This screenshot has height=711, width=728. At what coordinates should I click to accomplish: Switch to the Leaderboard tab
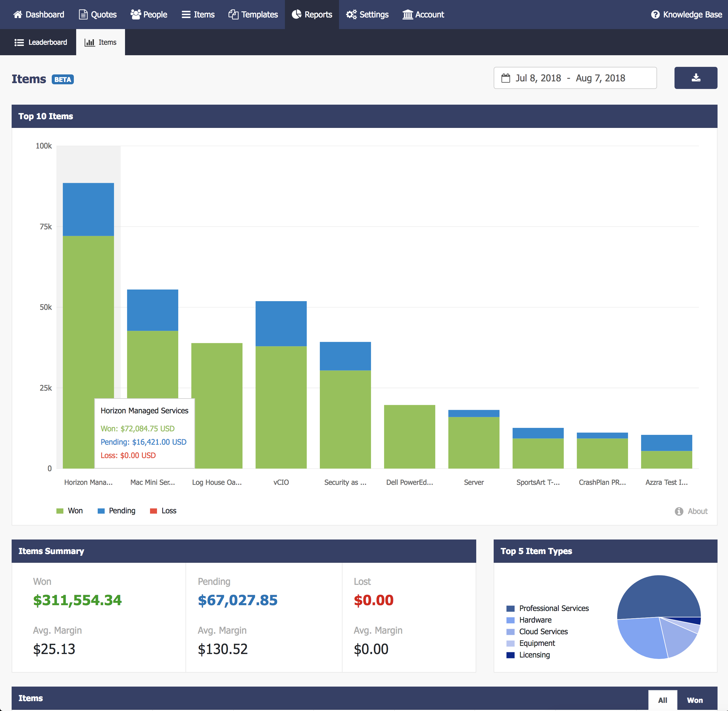coord(40,42)
